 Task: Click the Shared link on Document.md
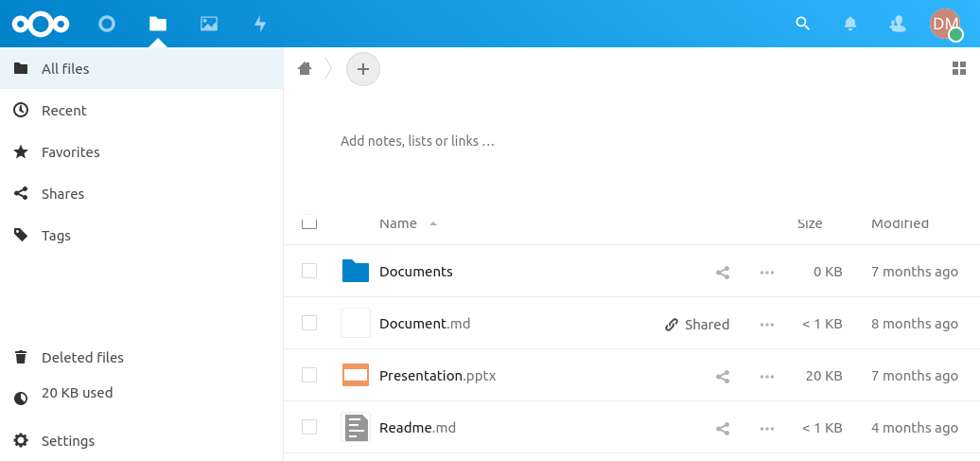[x=697, y=324]
